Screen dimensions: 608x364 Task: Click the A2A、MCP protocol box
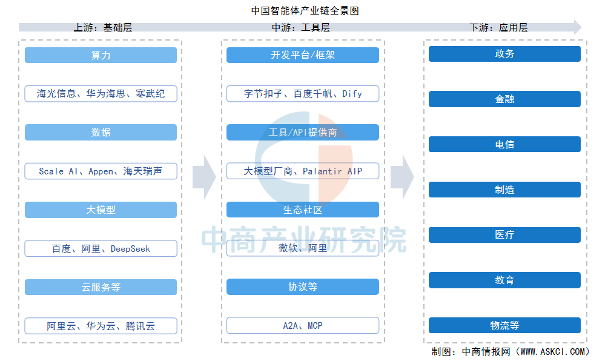(x=303, y=326)
